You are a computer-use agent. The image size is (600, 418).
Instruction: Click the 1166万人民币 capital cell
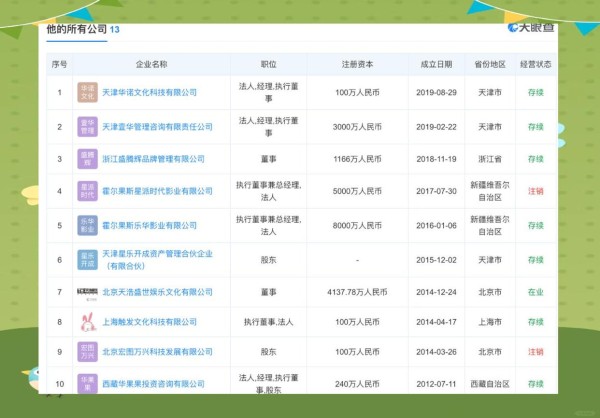[x=357, y=159]
